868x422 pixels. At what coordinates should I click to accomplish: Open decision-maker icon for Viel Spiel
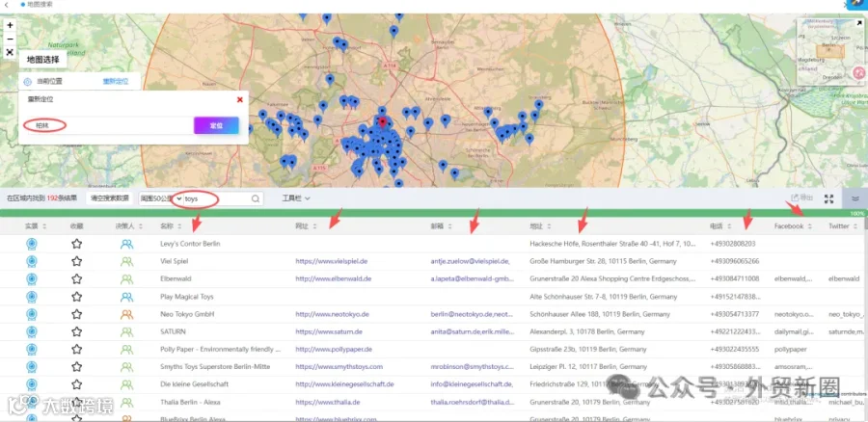(126, 261)
